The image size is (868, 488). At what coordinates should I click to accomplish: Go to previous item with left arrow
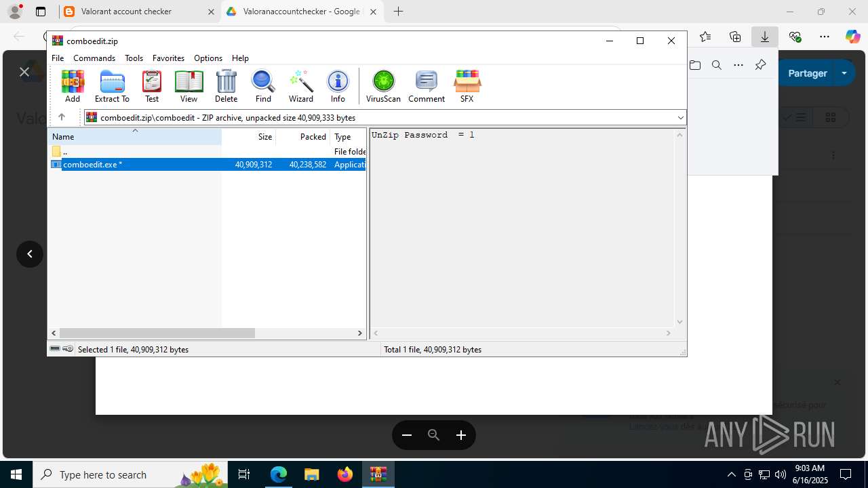[30, 254]
